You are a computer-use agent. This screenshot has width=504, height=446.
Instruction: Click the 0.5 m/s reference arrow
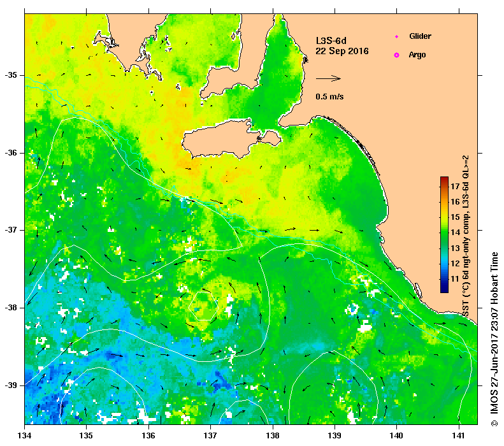click(328, 78)
